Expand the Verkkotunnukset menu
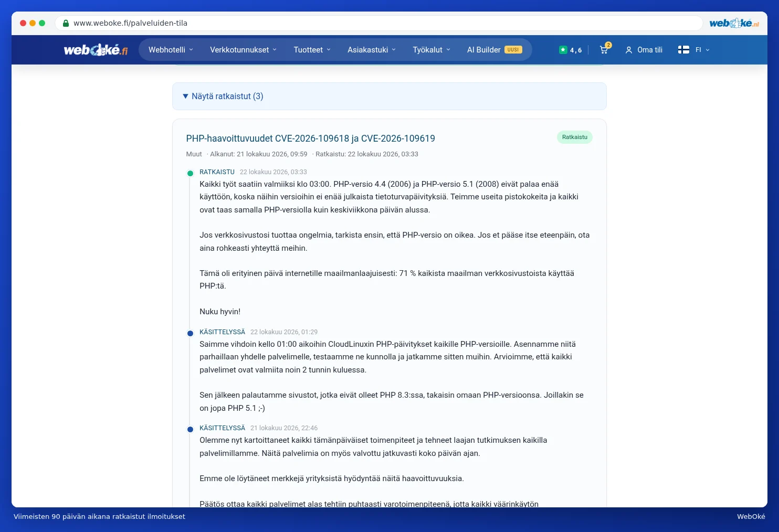 point(243,50)
